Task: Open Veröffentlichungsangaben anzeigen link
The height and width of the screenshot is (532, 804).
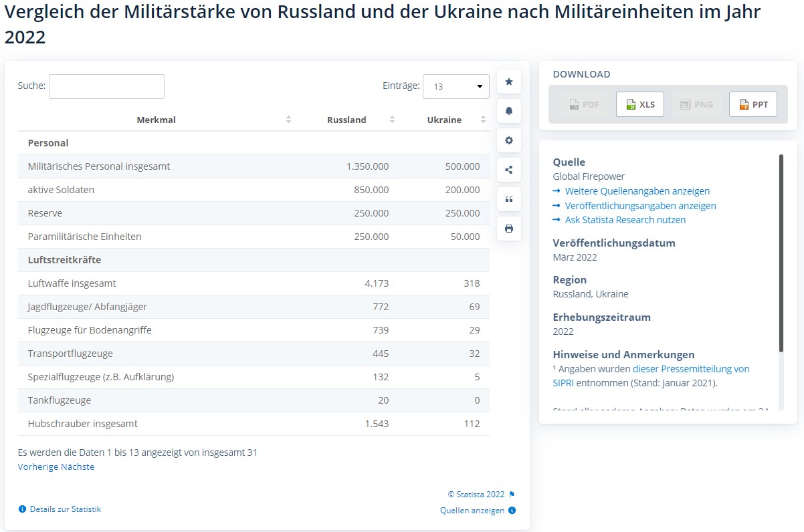Action: click(x=640, y=206)
